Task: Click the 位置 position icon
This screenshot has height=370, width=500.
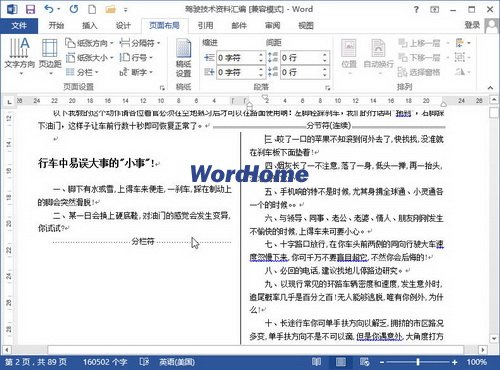Action: 349,56
